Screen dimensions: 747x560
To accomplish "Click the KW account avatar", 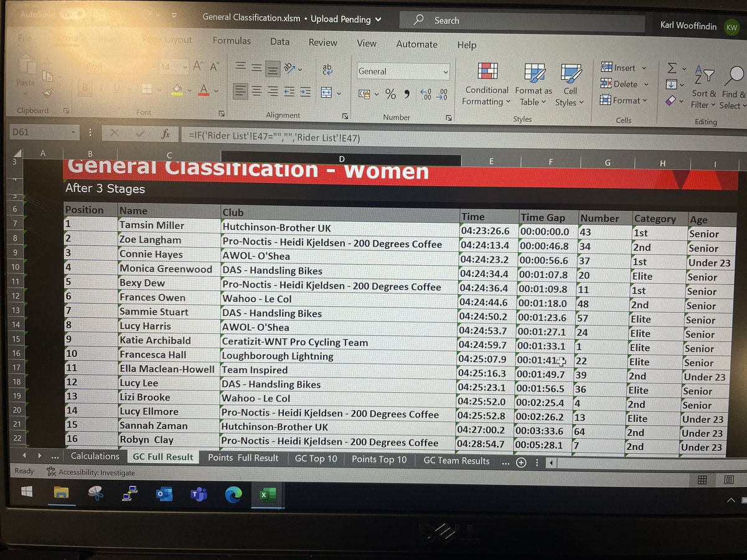I will (x=732, y=28).
